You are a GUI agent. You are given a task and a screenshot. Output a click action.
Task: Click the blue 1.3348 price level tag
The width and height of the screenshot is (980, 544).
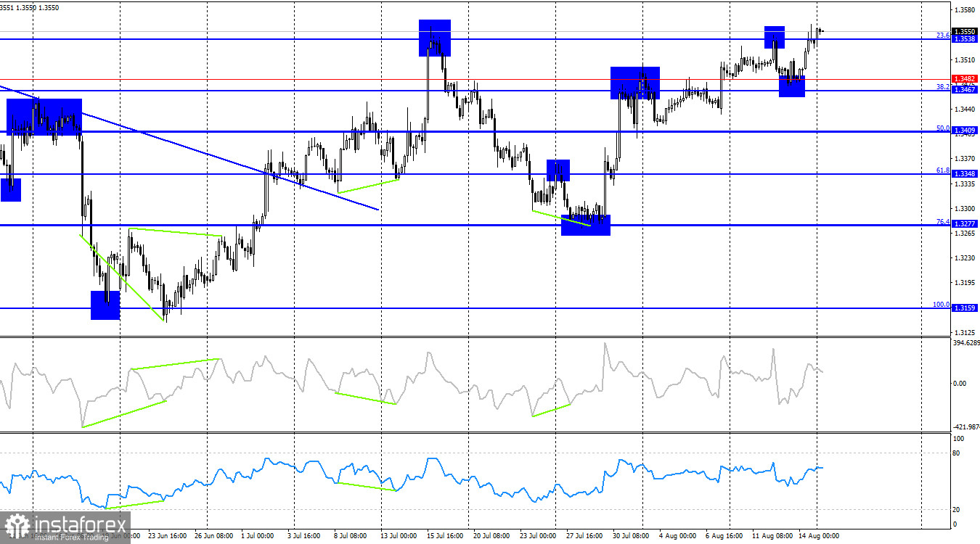click(x=965, y=174)
